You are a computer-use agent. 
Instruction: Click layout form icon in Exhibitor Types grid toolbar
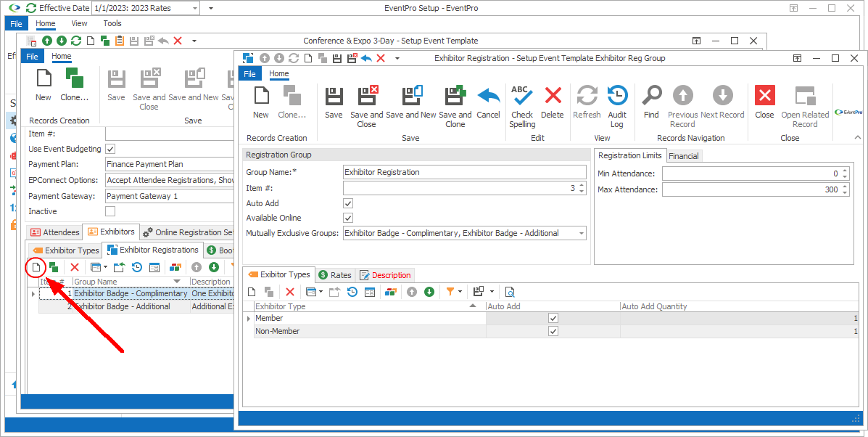pos(370,292)
